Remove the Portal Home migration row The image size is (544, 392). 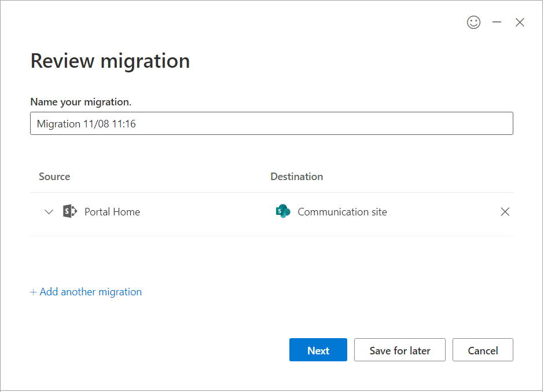click(505, 212)
